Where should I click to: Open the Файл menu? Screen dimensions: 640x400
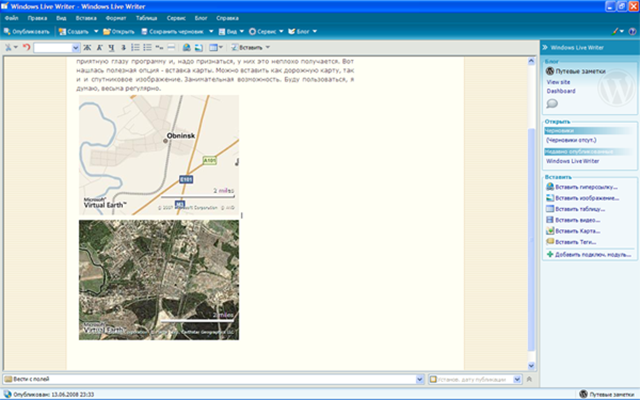point(11,18)
